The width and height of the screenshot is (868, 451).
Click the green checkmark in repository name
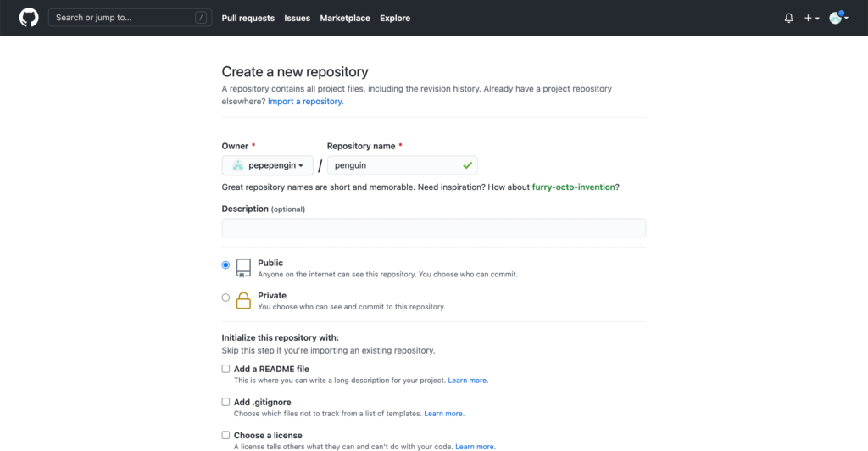point(467,165)
